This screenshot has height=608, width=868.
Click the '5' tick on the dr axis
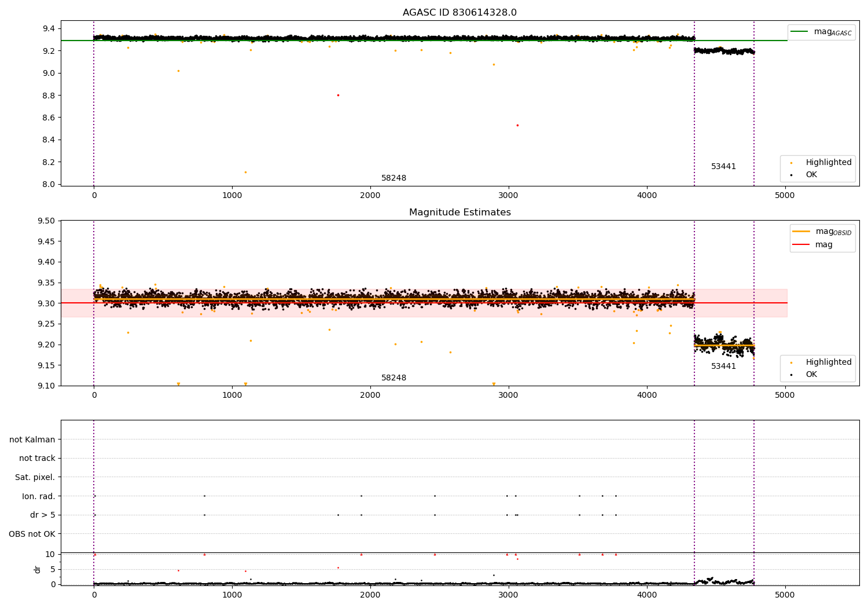53,570
